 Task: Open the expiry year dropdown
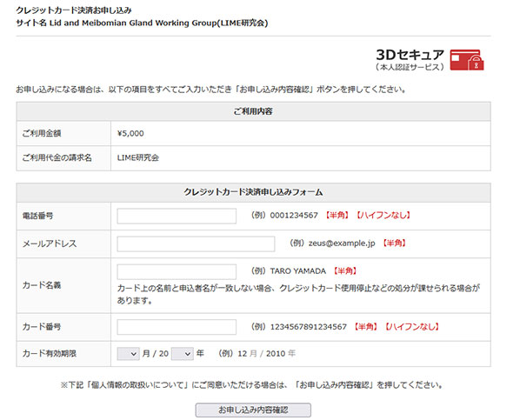coord(183,354)
